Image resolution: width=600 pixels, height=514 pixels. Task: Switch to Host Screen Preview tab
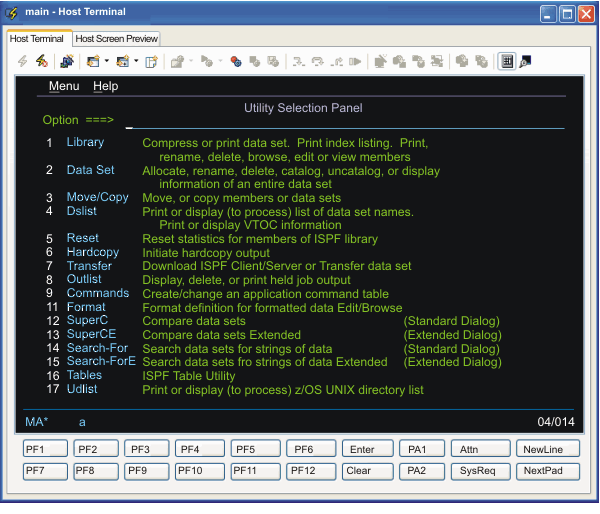[x=116, y=38]
